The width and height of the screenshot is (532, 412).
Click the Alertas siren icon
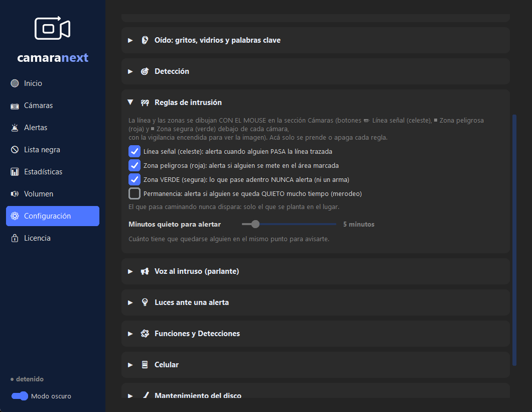tap(15, 128)
